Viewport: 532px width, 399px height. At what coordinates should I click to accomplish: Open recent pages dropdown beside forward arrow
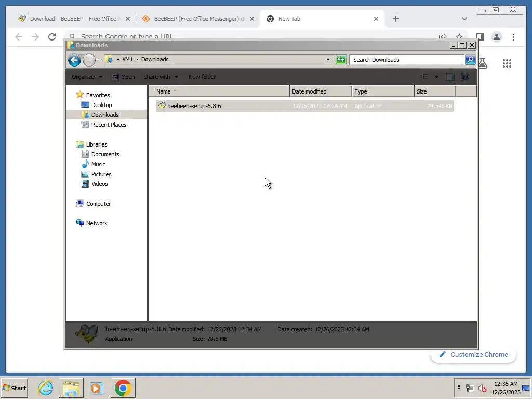click(99, 60)
